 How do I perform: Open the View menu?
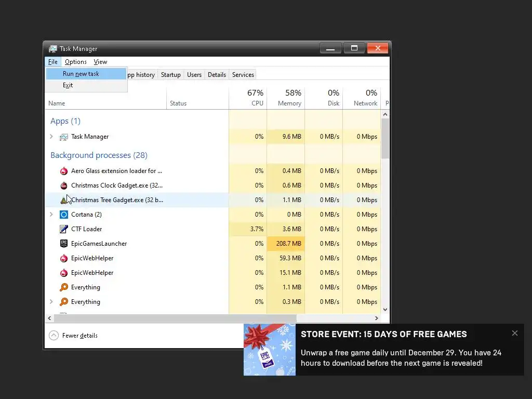pyautogui.click(x=100, y=62)
